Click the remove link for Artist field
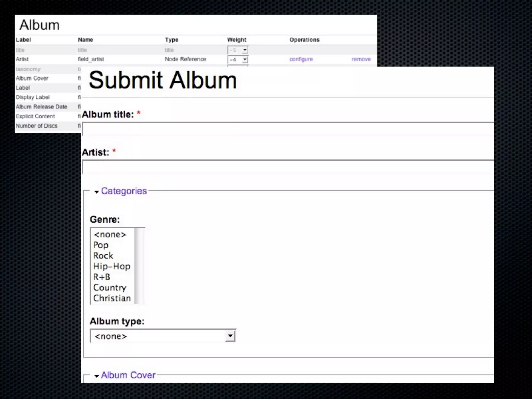This screenshot has width=532, height=399. pos(361,59)
